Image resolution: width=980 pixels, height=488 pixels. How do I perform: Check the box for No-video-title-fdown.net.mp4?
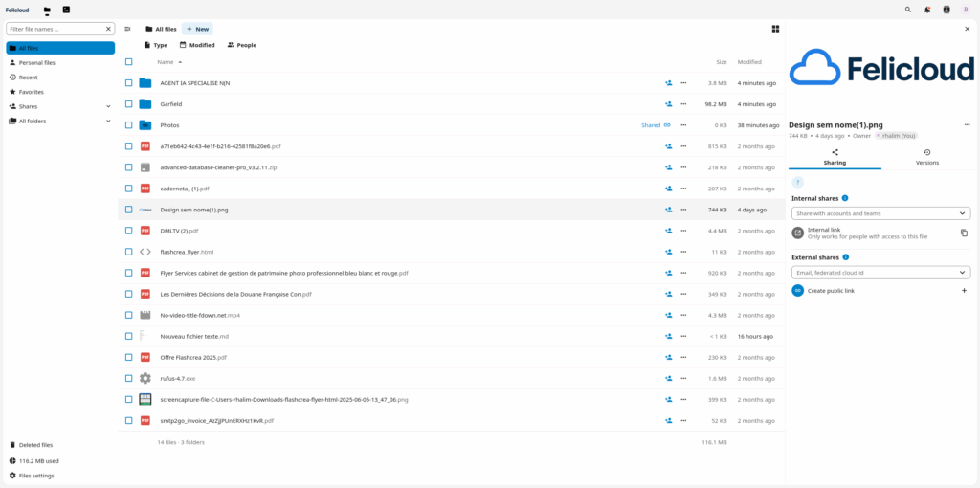pos(129,316)
